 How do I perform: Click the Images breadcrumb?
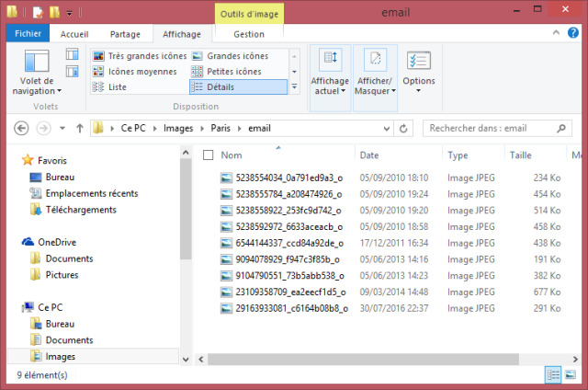(x=178, y=129)
